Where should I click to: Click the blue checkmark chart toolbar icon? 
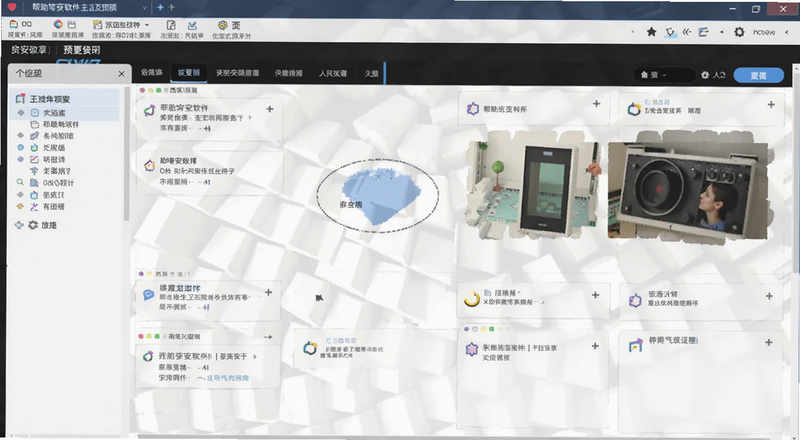192,25
